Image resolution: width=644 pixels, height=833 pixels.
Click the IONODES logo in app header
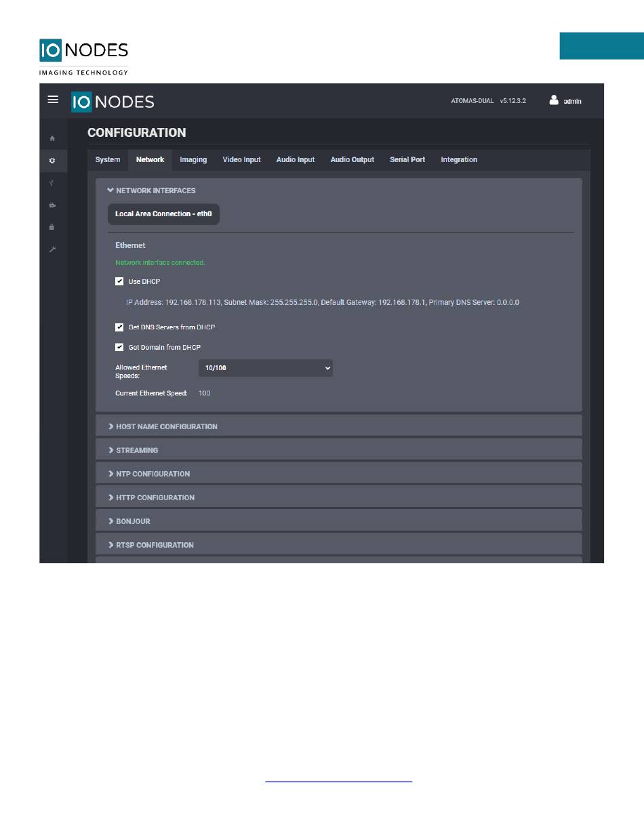point(113,102)
